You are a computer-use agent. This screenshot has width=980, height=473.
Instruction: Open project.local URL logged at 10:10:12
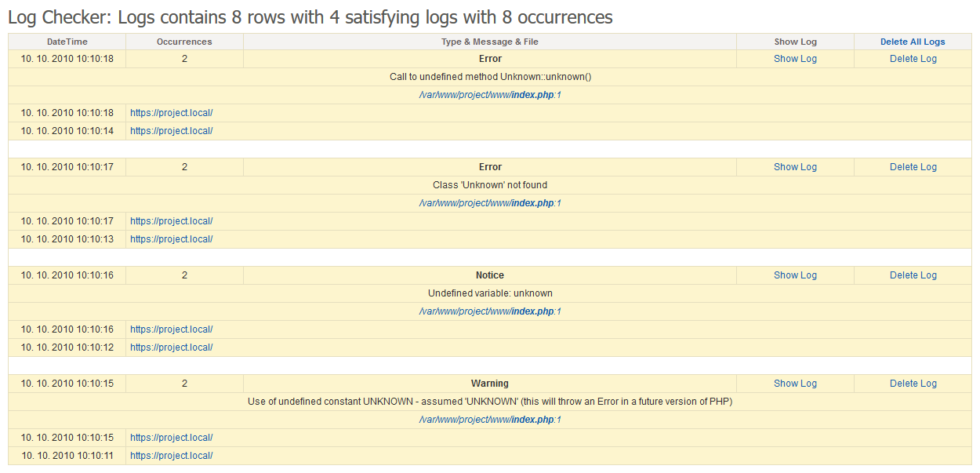point(171,347)
